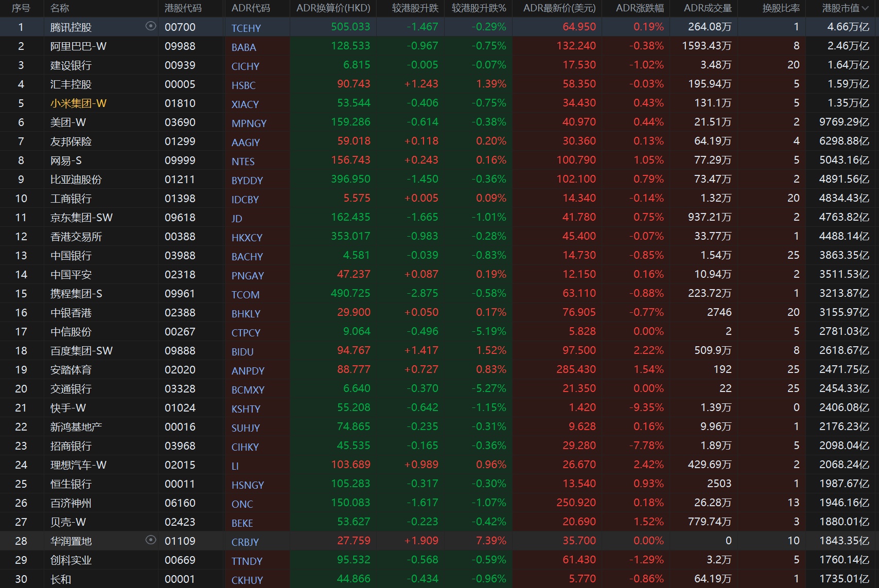Select the 理想汽车-W stock name
Viewport: 879px width, 588px height.
[x=78, y=465]
